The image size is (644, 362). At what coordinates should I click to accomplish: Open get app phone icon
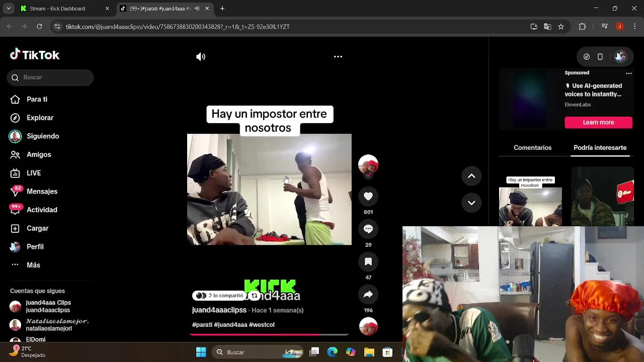[x=600, y=57]
